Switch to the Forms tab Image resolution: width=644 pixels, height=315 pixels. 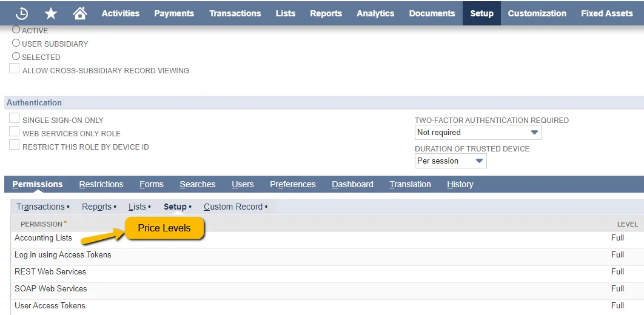click(x=152, y=184)
